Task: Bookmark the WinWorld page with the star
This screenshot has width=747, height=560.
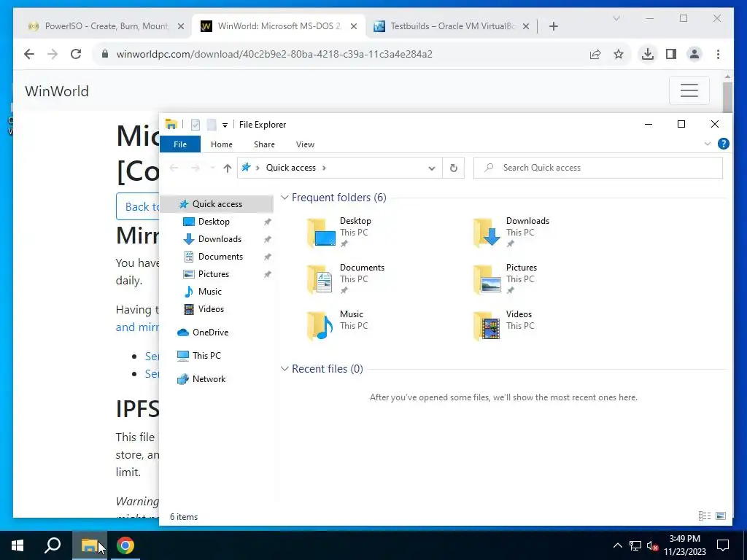Action: tap(619, 54)
